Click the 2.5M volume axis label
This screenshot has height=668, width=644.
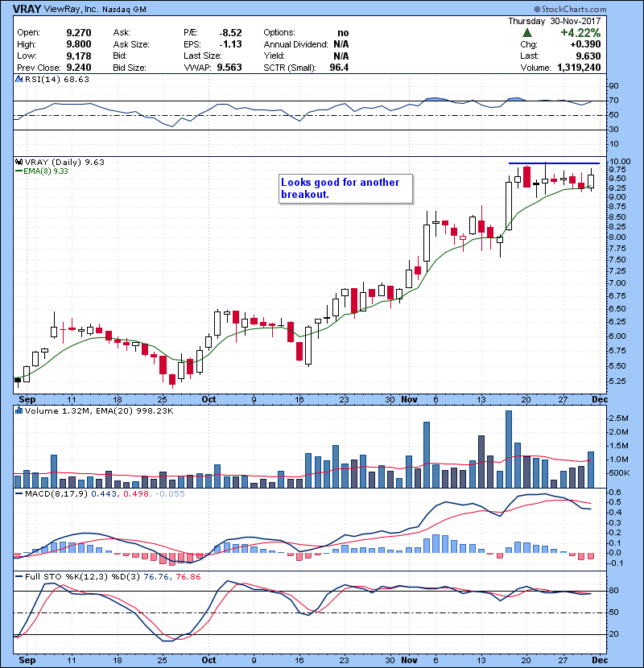(x=618, y=419)
